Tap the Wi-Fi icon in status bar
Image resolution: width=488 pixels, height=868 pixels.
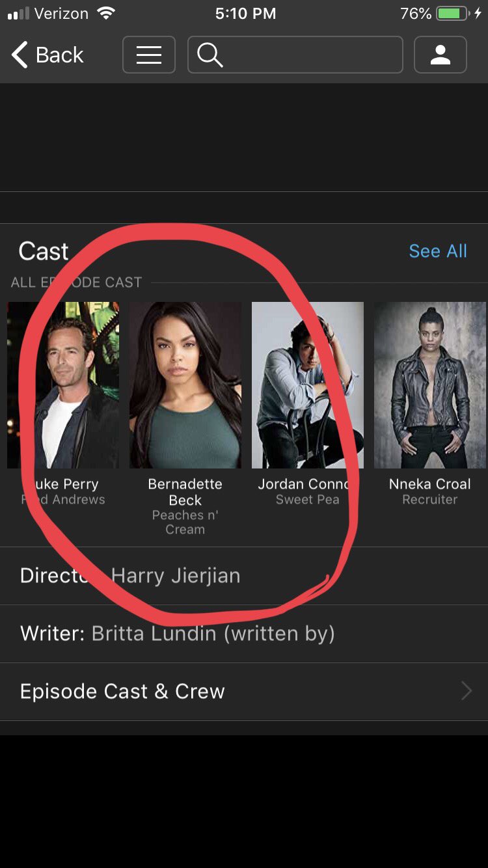[105, 13]
